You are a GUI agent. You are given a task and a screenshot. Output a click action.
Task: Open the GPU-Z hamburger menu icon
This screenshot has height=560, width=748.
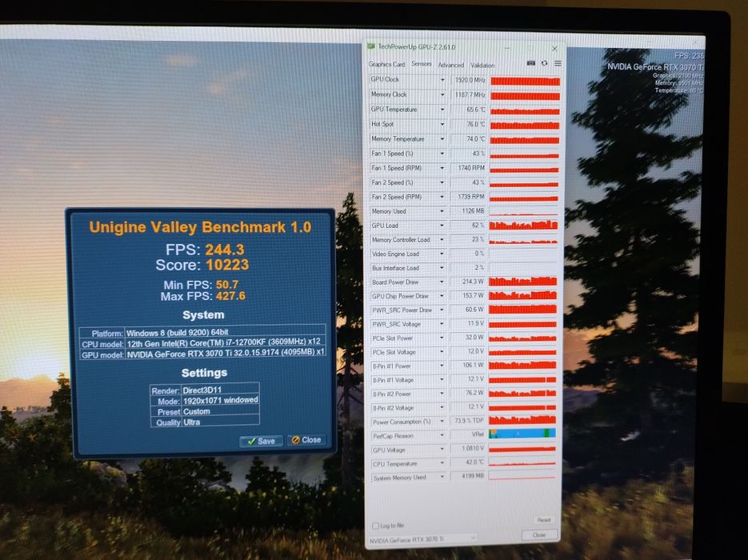tap(557, 63)
